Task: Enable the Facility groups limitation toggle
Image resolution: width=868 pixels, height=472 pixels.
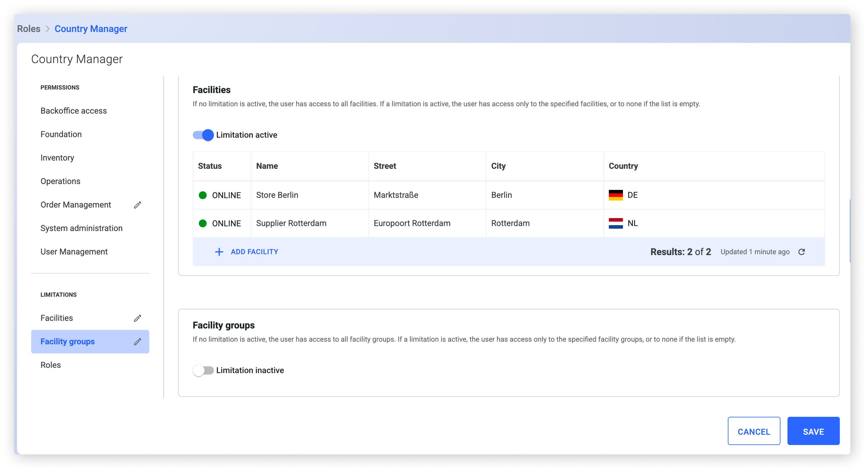Action: click(203, 370)
